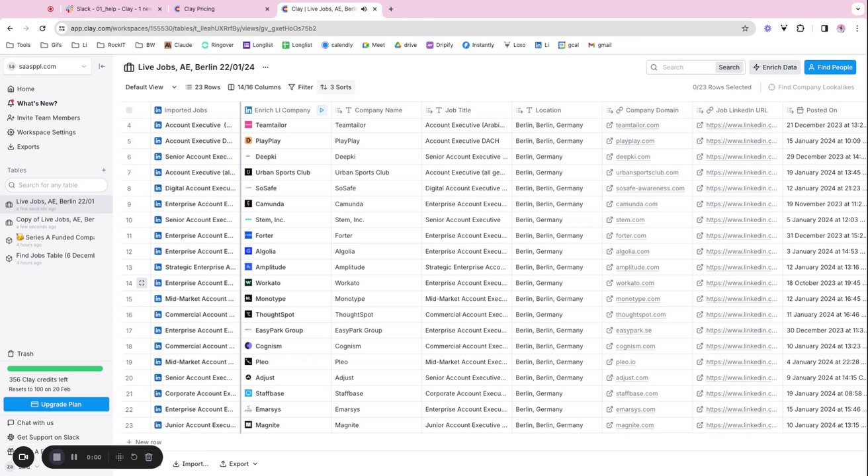Image resolution: width=868 pixels, height=476 pixels.
Task: Collapse the left sidebar panel
Action: tap(101, 66)
